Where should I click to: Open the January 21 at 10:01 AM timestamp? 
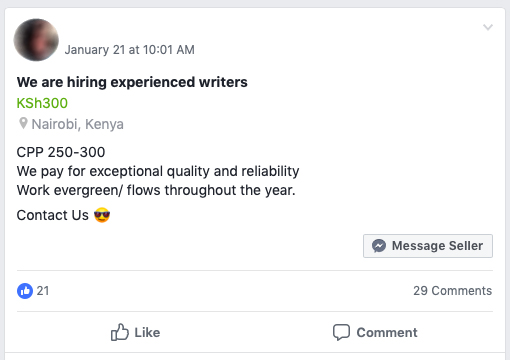pyautogui.click(x=129, y=50)
